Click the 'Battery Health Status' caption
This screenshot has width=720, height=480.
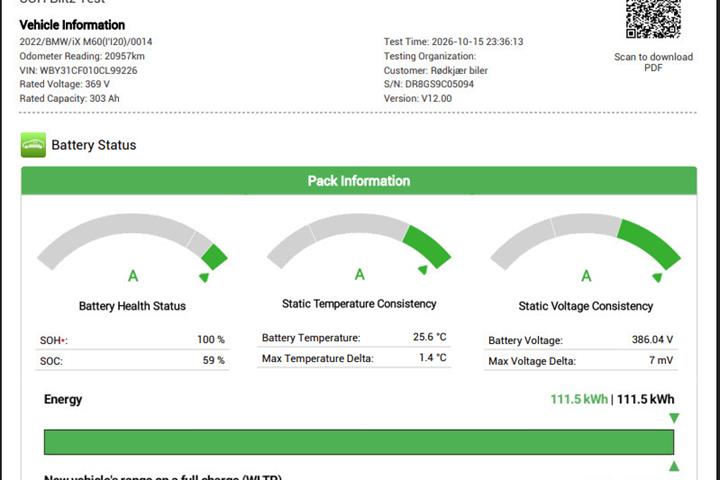pyautogui.click(x=132, y=306)
